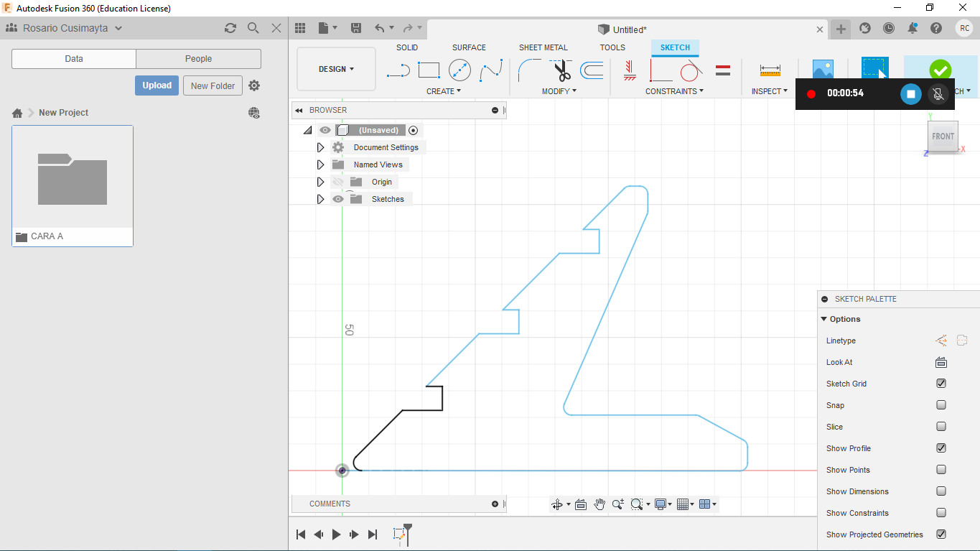Click the New Folder button

click(213, 85)
